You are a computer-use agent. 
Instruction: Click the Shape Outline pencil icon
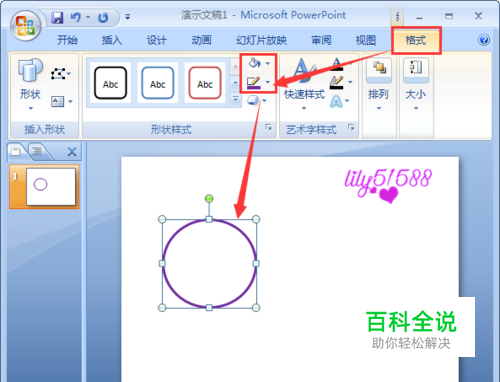coord(253,82)
